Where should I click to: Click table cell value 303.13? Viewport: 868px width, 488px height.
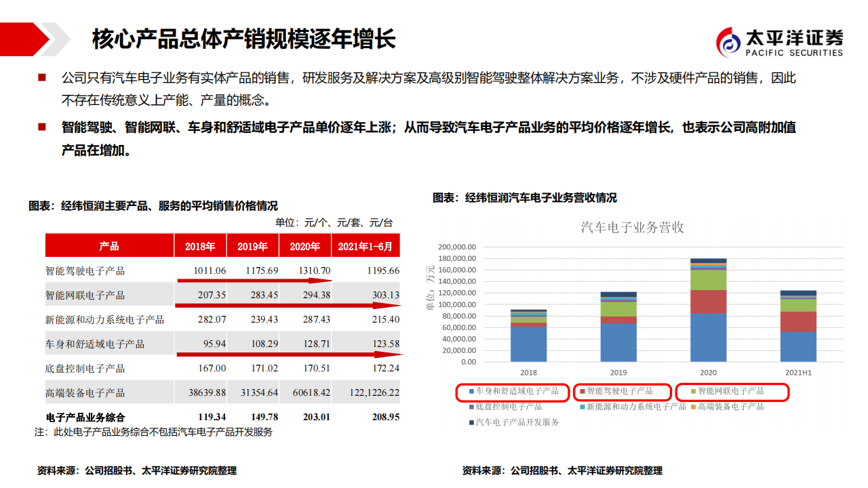[x=386, y=295]
